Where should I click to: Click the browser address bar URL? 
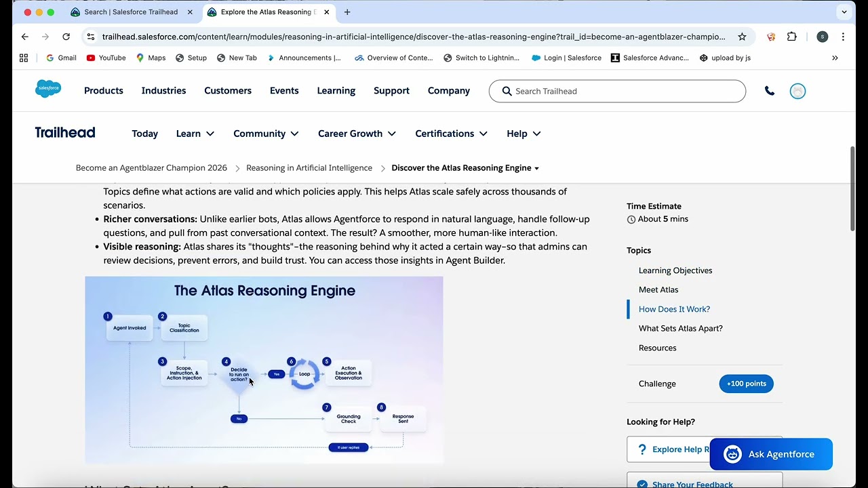414,37
